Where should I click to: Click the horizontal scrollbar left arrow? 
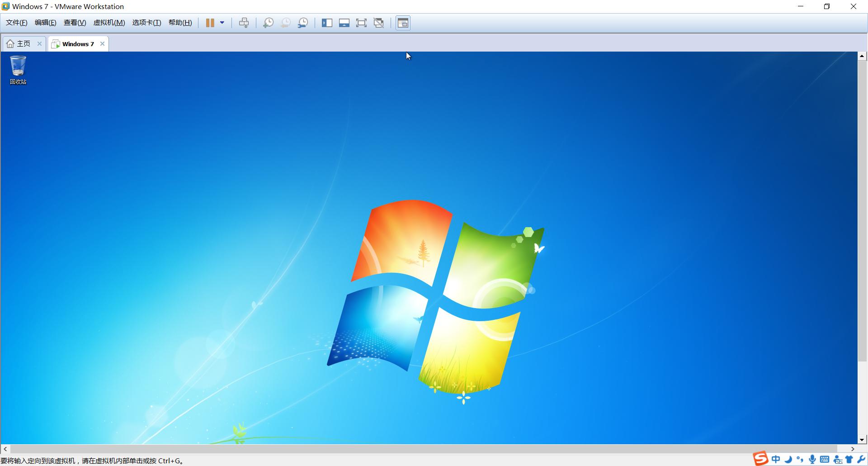click(x=5, y=449)
